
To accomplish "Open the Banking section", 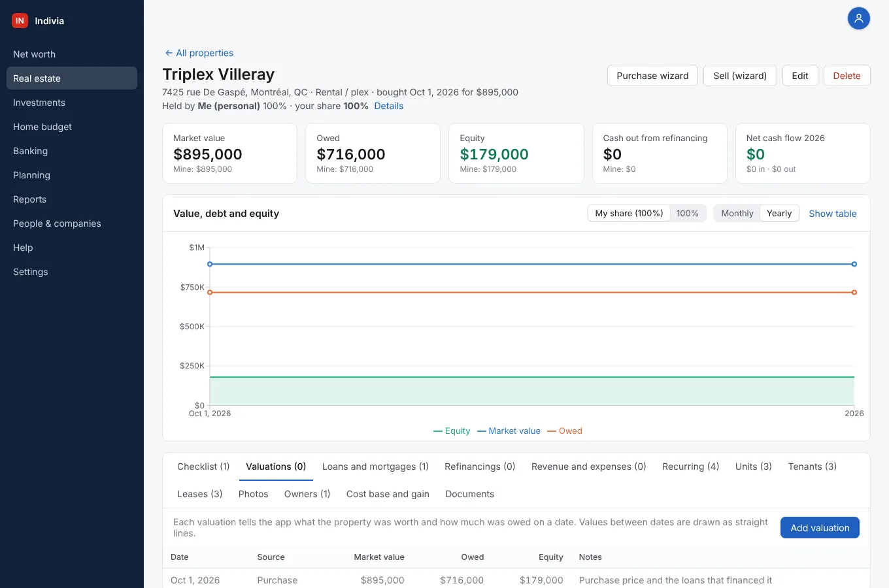I will tap(72, 151).
